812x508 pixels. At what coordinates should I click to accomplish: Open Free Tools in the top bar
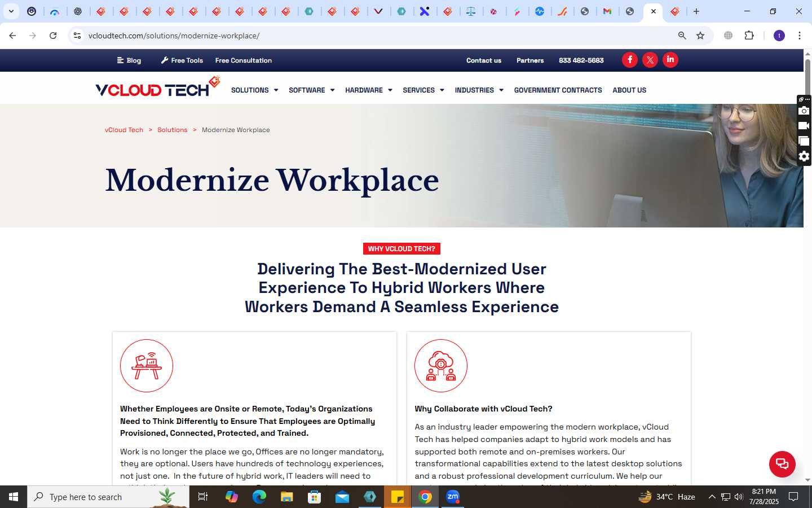pos(182,60)
